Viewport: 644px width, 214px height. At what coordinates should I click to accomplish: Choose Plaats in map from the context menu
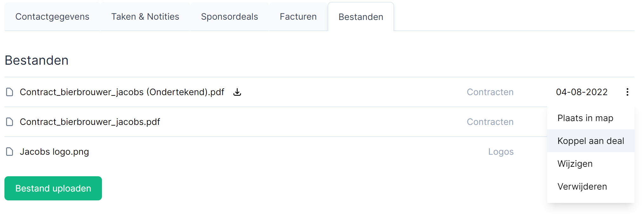pyautogui.click(x=585, y=118)
